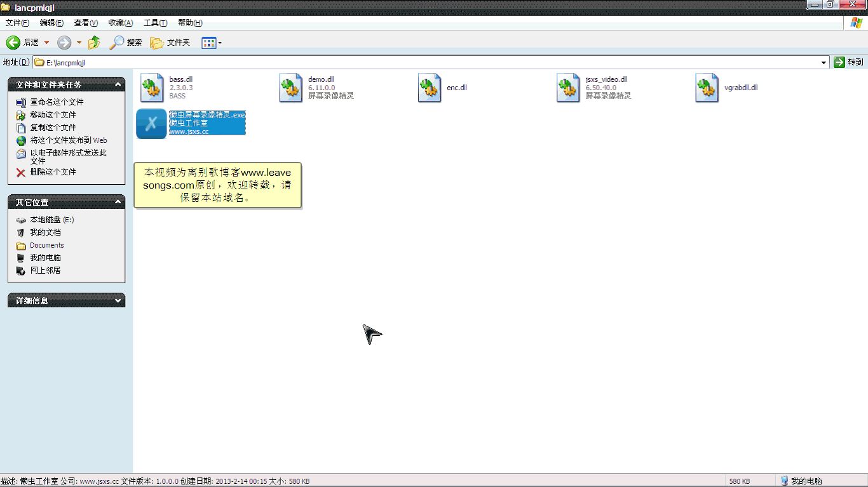868x487 pixels.
Task: Open 网上邻居 link
Action: click(x=45, y=270)
